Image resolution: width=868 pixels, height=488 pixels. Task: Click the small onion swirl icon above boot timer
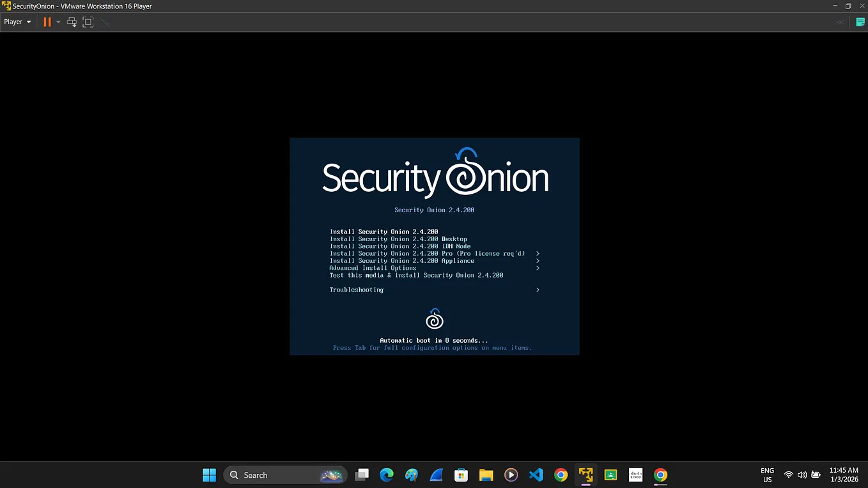coord(434,319)
